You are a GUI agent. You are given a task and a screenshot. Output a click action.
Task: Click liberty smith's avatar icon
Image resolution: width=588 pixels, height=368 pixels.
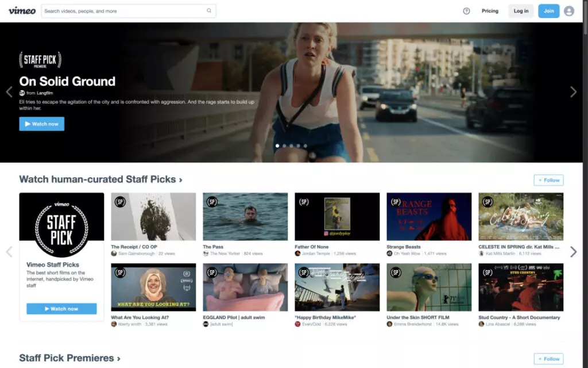114,324
